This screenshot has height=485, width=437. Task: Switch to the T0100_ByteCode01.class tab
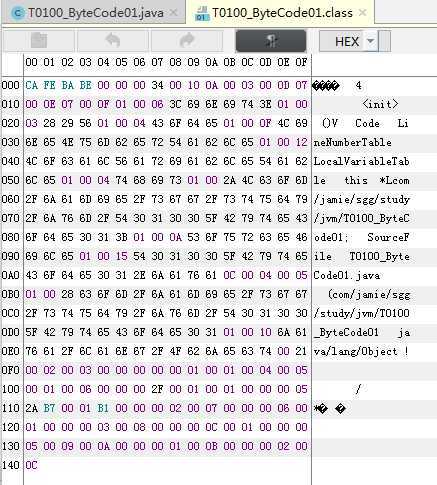pyautogui.click(x=281, y=13)
